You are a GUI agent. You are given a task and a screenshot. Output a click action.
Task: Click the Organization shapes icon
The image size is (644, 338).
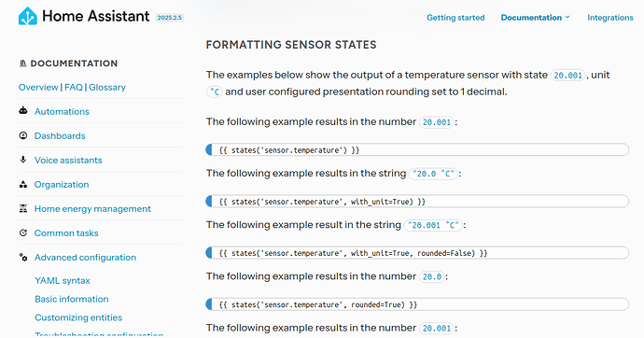tap(23, 184)
